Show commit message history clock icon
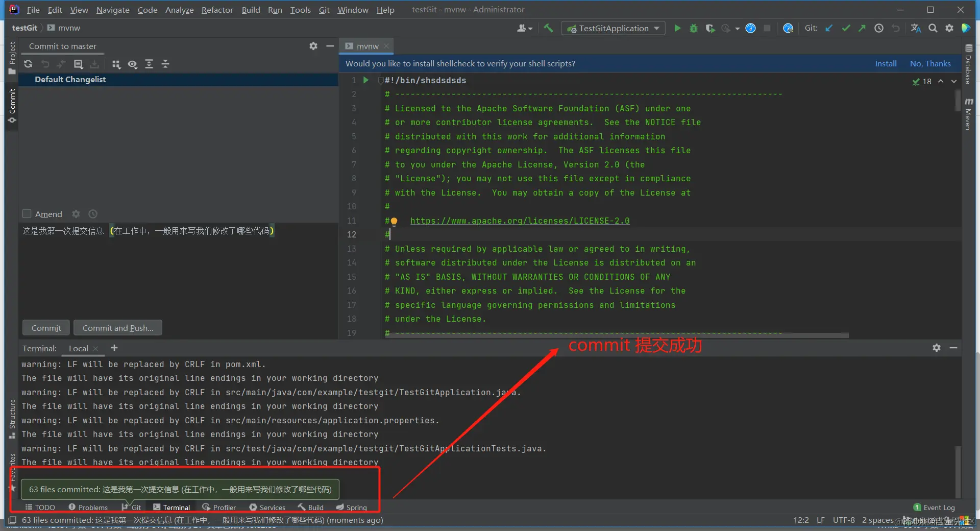The height and width of the screenshot is (531, 980). coord(93,214)
